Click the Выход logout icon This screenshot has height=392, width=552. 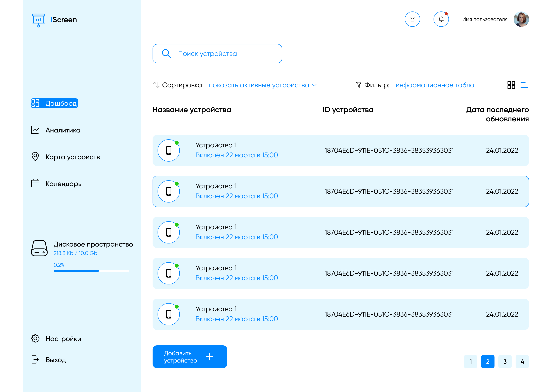(35, 360)
